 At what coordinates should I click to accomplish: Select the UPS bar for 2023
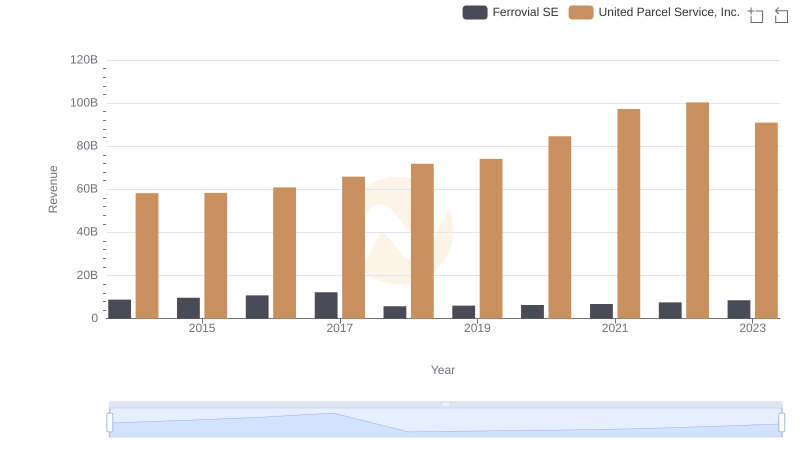[766, 221]
